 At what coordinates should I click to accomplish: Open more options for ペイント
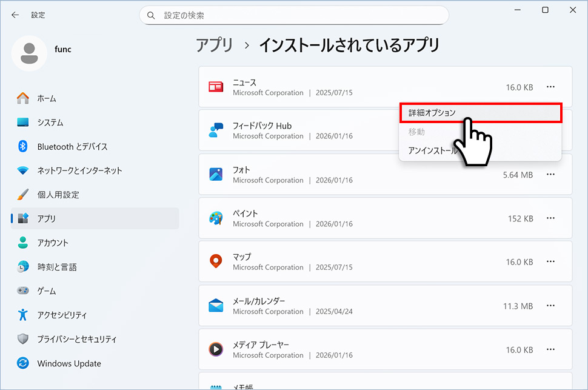pos(551,218)
